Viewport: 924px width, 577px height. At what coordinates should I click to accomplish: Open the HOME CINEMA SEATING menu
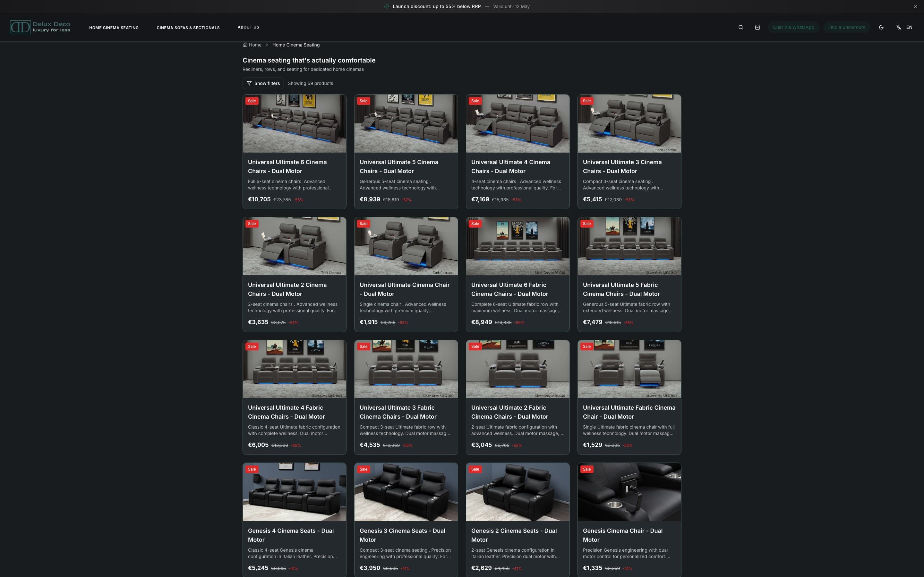[114, 28]
